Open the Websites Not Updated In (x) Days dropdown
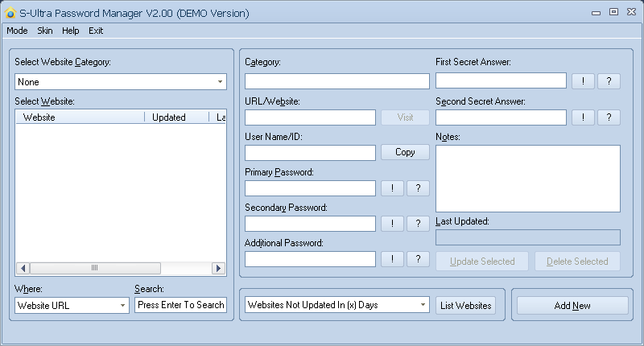 337,305
